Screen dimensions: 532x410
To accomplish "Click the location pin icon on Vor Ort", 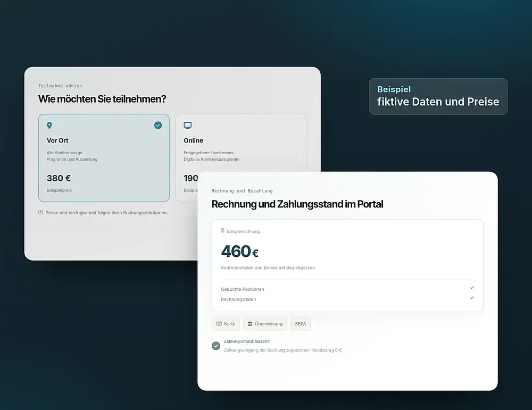I will tap(49, 125).
